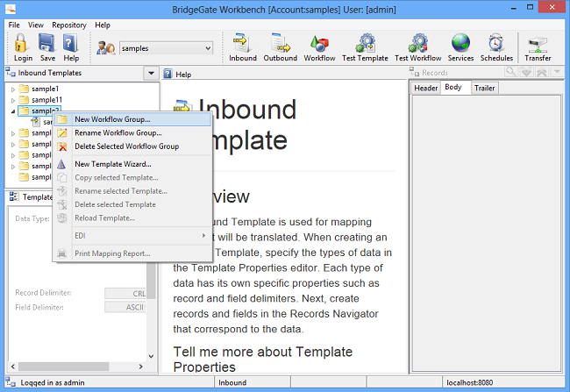Click the account users icon beside samples
Viewport: 570px width, 392px height.
click(x=106, y=48)
